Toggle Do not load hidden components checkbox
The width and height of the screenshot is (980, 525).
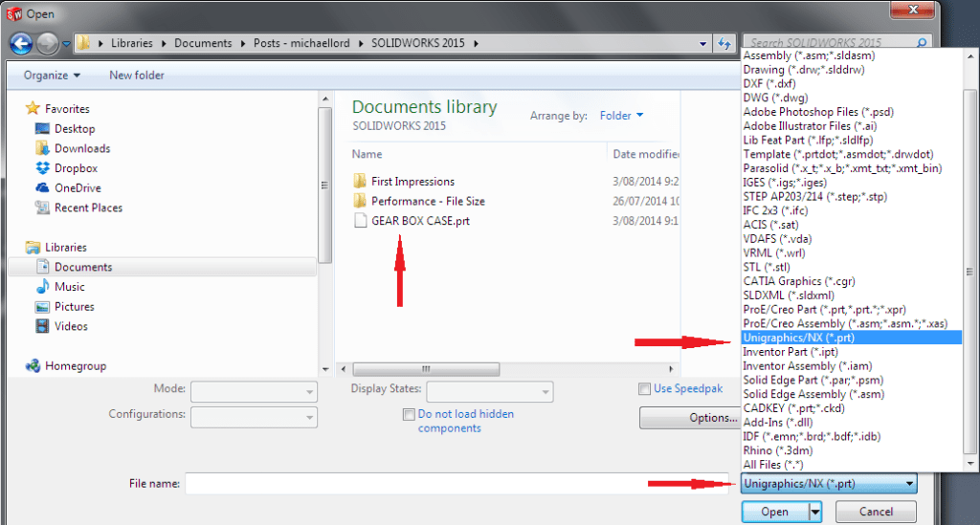pyautogui.click(x=409, y=415)
